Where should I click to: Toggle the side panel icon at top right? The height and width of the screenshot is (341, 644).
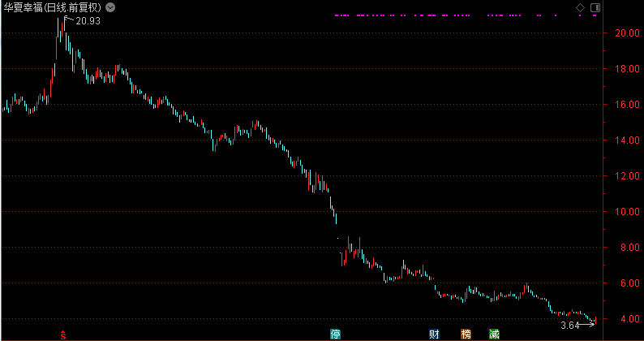[595, 7]
